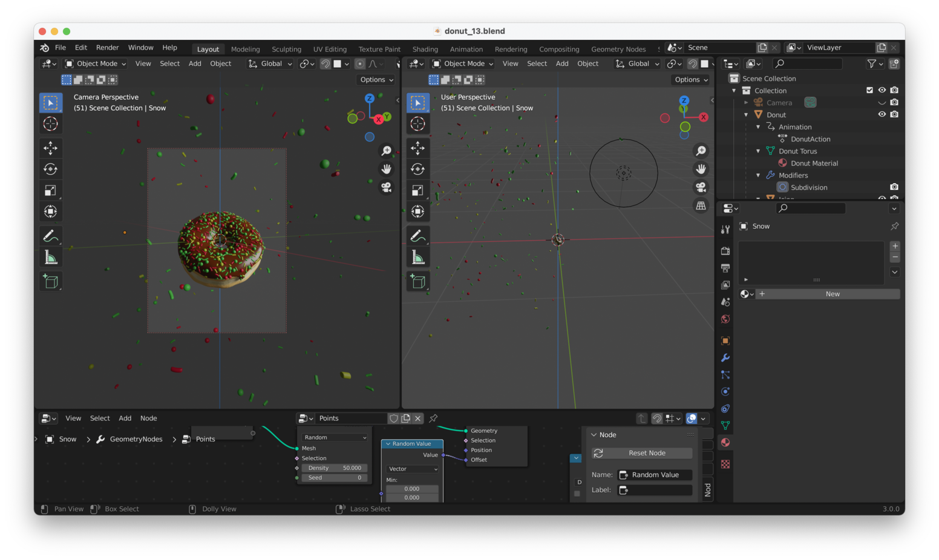Disable Subdivision modifier in renders
This screenshot has width=939, height=560.
tap(894, 187)
